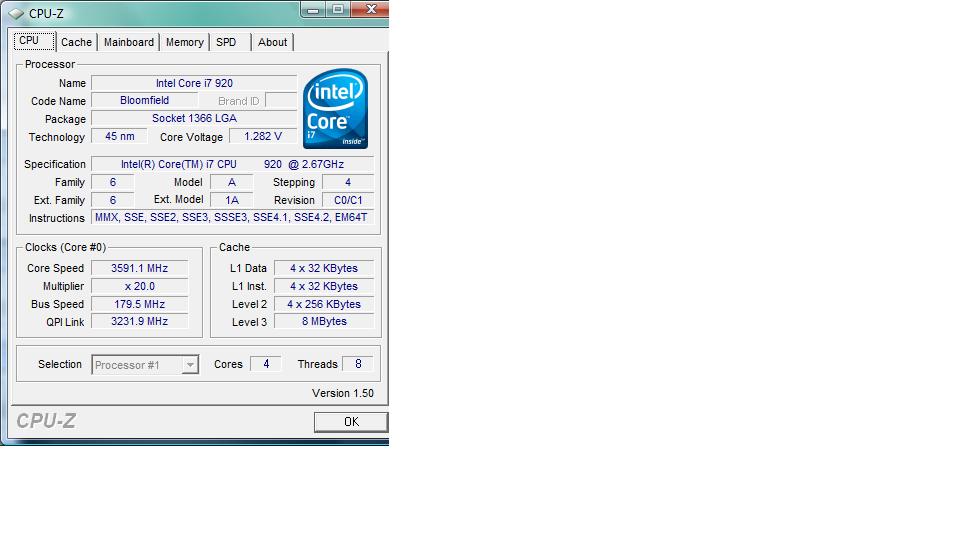The image size is (960, 540).
Task: Click the Core Voltage value '1.282 V'
Action: (x=263, y=136)
